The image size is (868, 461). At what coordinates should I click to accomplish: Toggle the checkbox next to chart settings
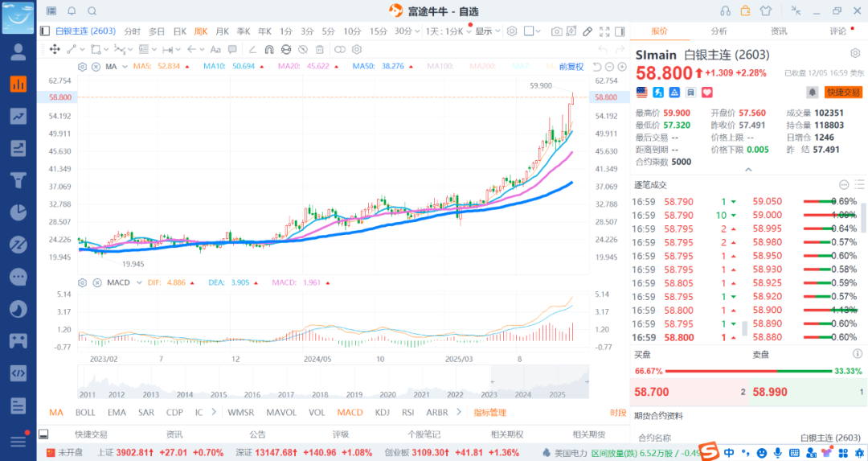(529, 31)
